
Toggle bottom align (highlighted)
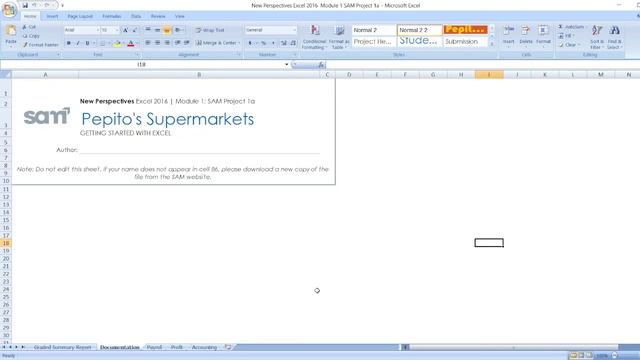(x=167, y=30)
